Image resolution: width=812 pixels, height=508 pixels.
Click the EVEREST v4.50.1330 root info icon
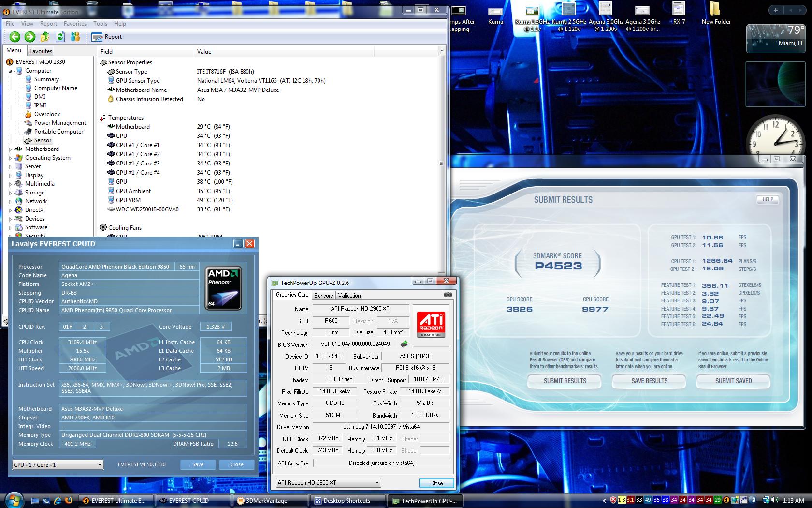pyautogui.click(x=10, y=62)
